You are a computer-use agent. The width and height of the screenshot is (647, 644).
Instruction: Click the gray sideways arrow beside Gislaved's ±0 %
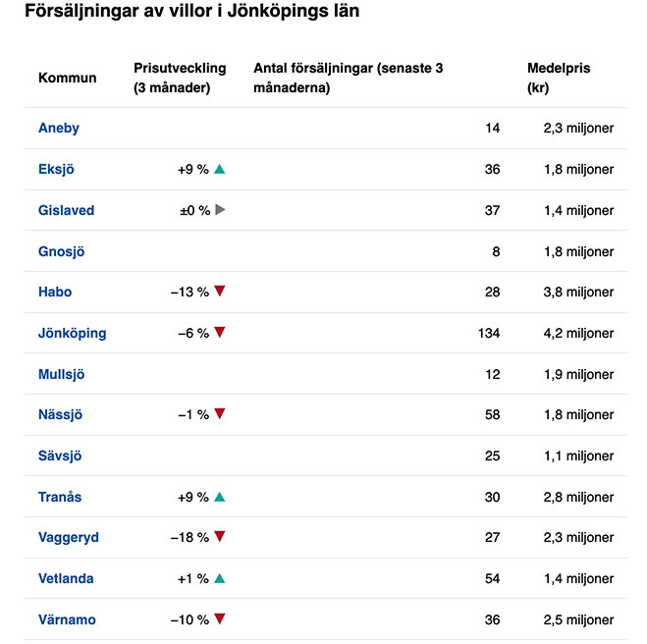click(x=220, y=210)
